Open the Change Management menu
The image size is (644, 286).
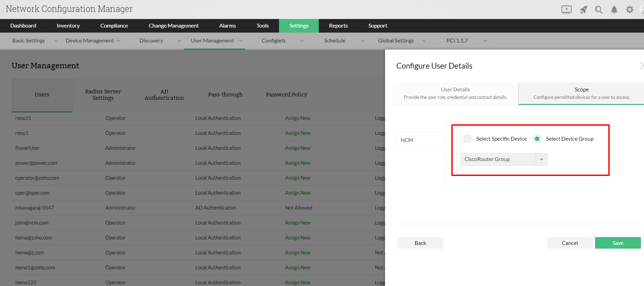(x=174, y=26)
